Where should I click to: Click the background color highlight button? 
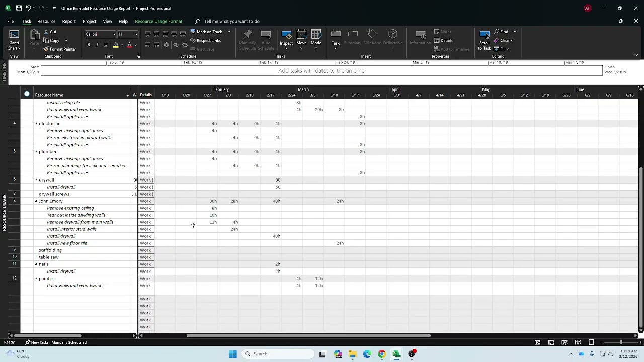116,45
